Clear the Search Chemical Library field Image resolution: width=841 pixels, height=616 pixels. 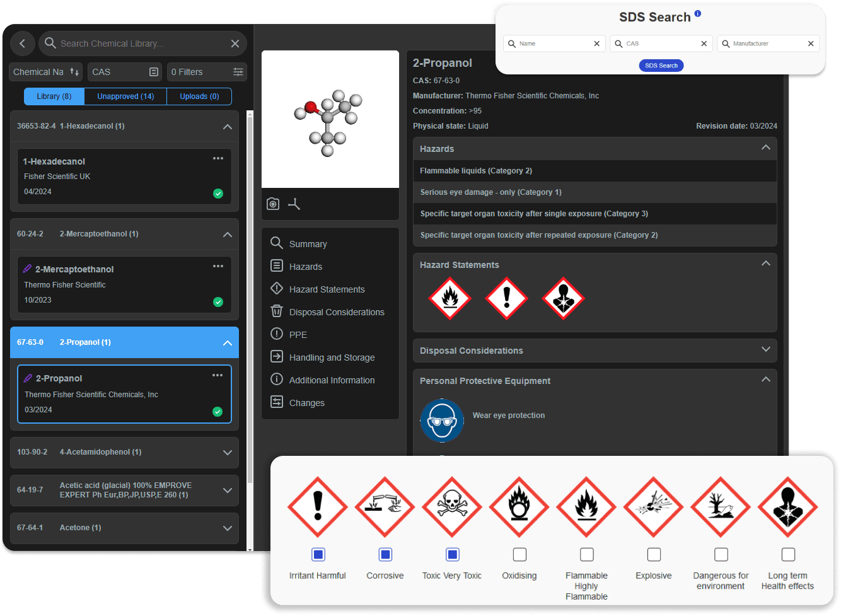[235, 44]
